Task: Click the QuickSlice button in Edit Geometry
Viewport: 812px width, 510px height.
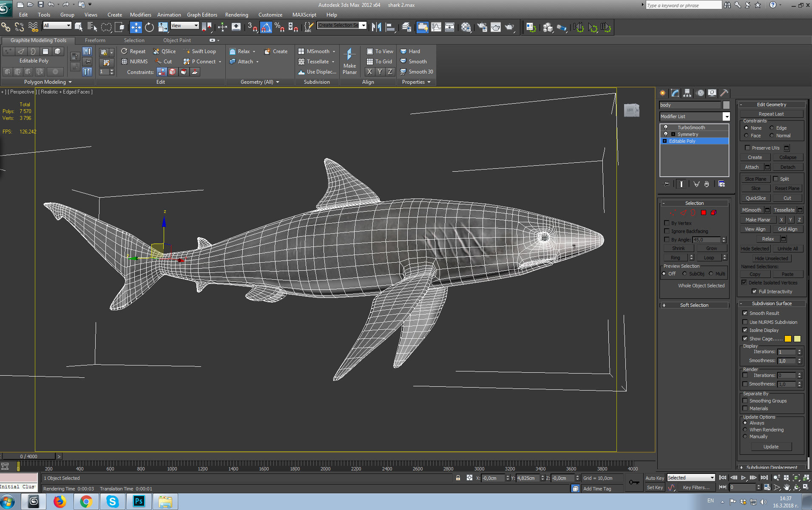Action: pyautogui.click(x=755, y=198)
